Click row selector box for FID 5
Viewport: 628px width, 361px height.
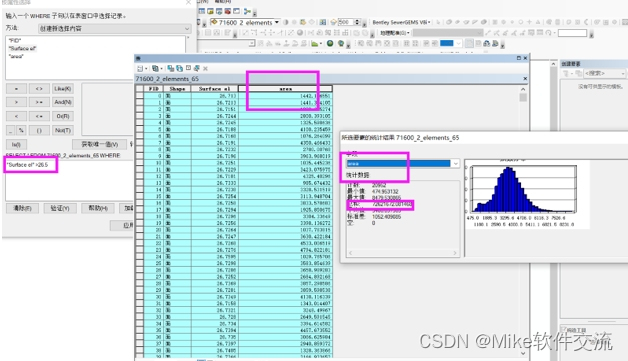click(139, 129)
